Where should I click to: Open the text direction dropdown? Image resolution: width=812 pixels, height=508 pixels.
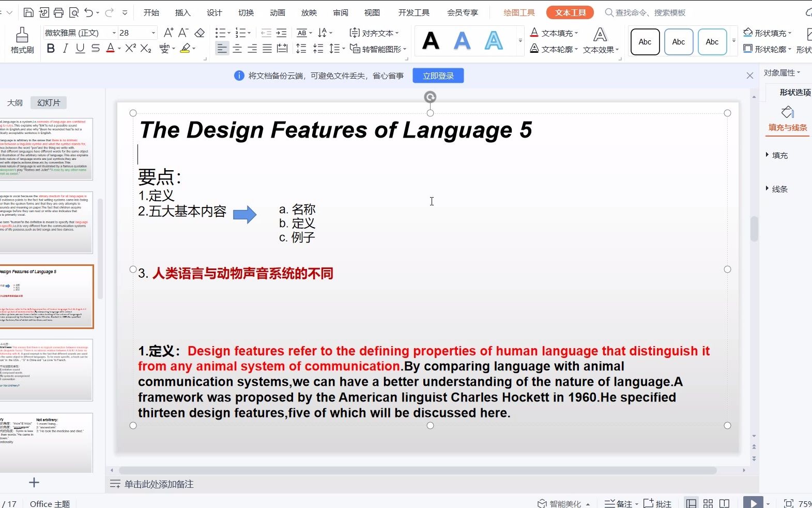325,33
